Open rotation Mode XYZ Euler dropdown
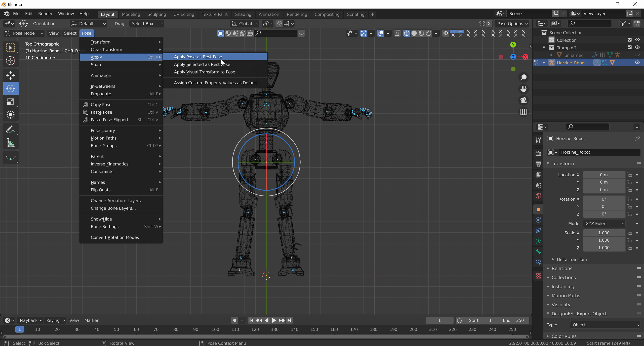The image size is (644, 346). 604,224
